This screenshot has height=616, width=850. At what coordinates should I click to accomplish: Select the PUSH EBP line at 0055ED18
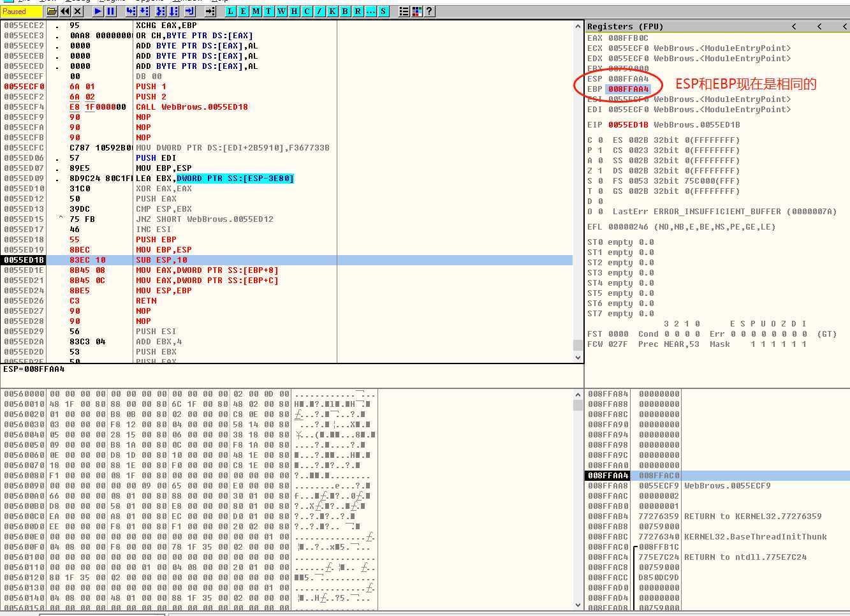(x=287, y=240)
